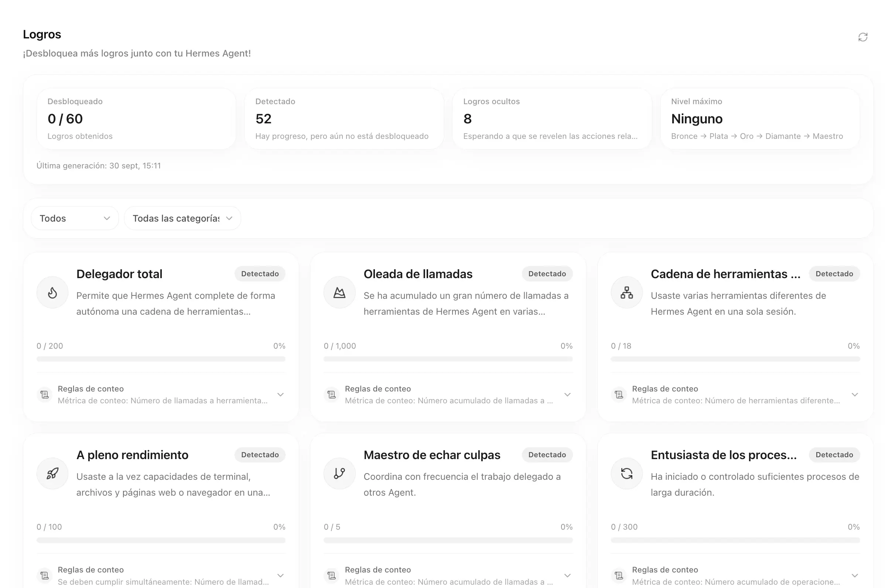Click the Detectado badge on A pleno rendimiento
This screenshot has height=588, width=885.
pos(260,455)
